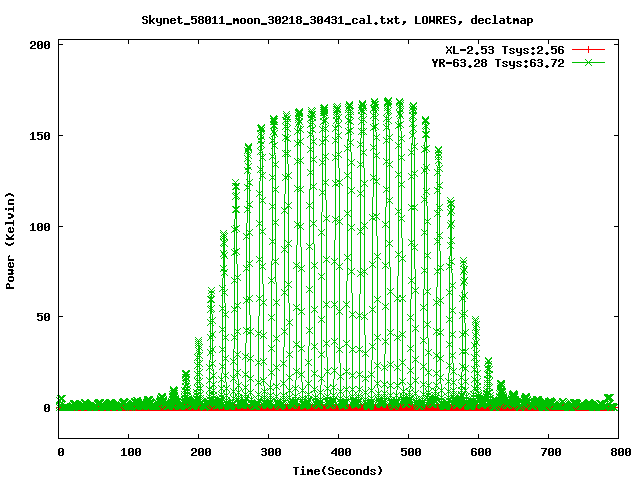
Task: Click the 0 x-axis tick label
Action: tap(61, 452)
